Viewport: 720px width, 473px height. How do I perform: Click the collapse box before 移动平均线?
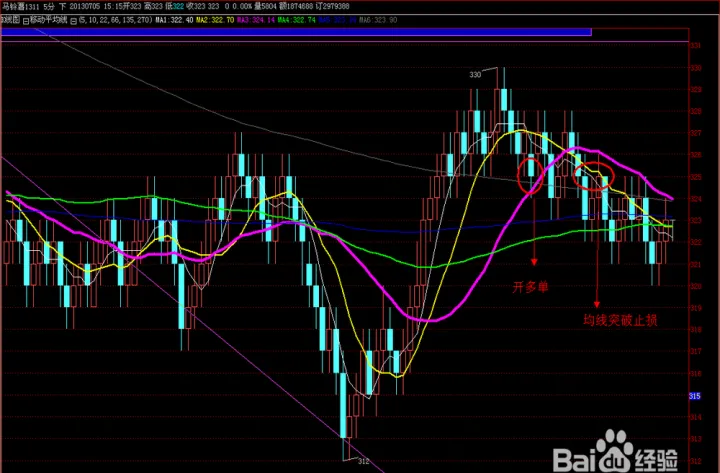pyautogui.click(x=26, y=19)
